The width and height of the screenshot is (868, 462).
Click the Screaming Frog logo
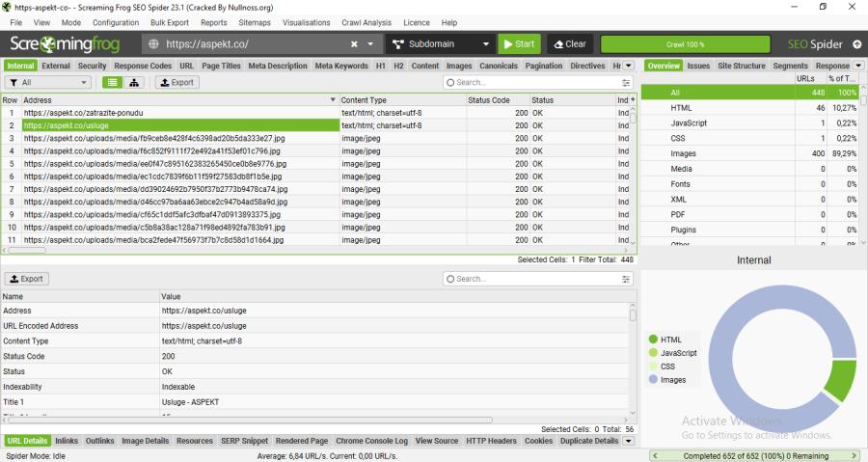pos(65,43)
